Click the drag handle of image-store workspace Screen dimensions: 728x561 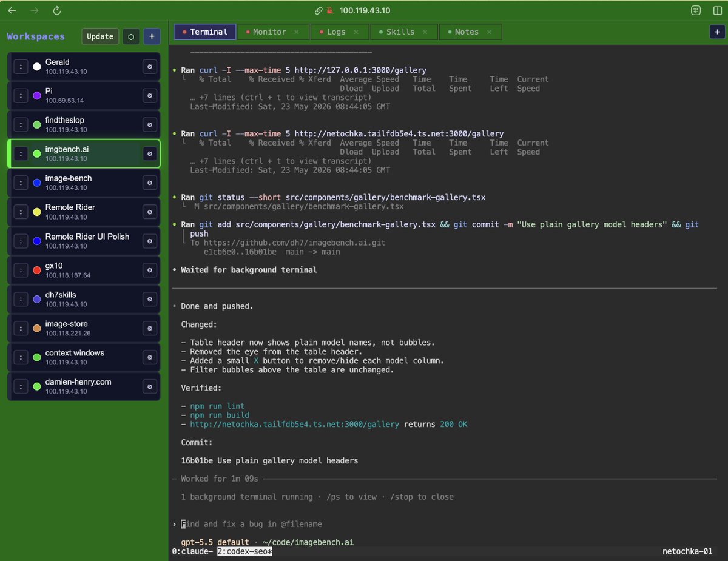(x=21, y=329)
